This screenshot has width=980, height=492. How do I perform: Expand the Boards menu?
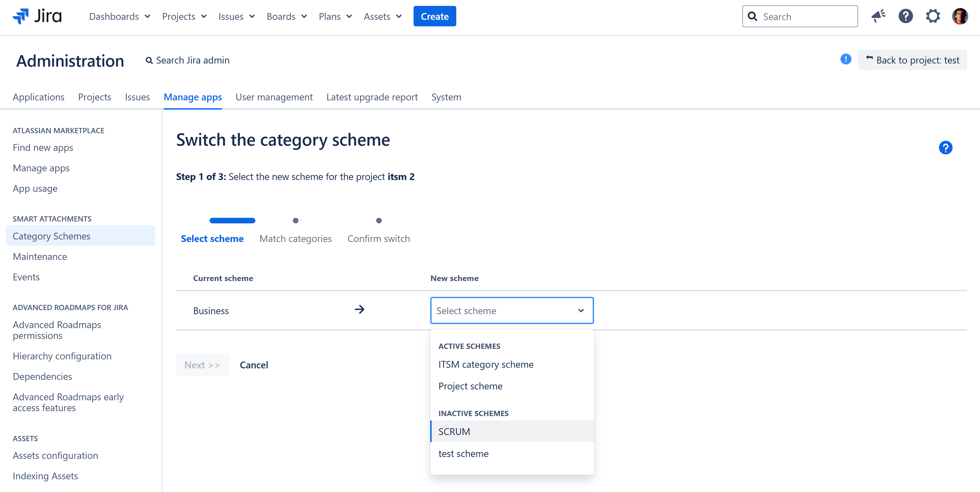(287, 16)
